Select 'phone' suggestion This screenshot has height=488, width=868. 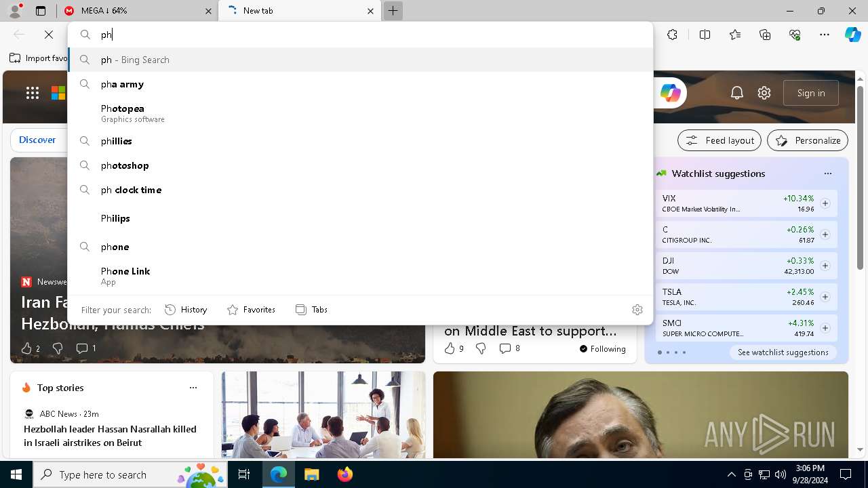[360, 247]
